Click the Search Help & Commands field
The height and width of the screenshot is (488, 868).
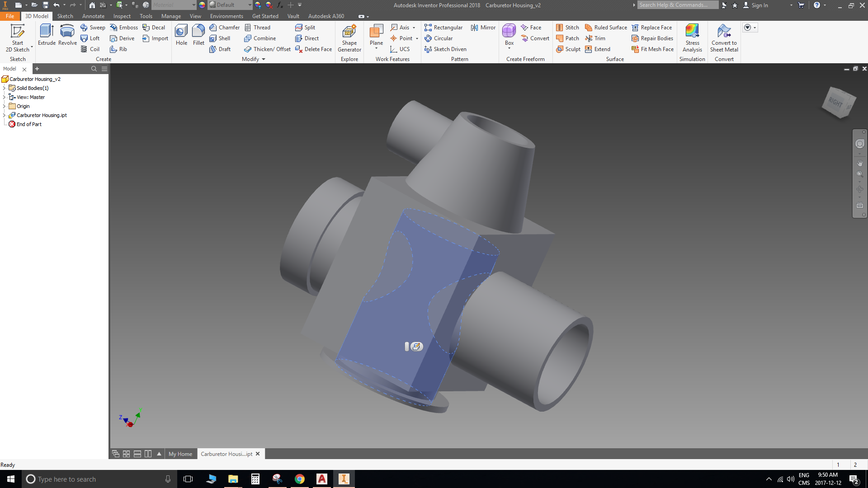coord(677,5)
